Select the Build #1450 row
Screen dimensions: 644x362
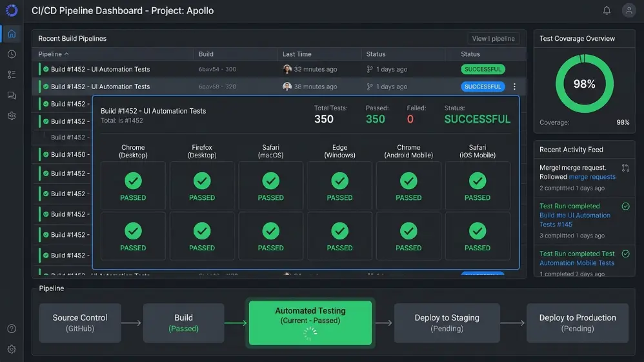(63, 154)
